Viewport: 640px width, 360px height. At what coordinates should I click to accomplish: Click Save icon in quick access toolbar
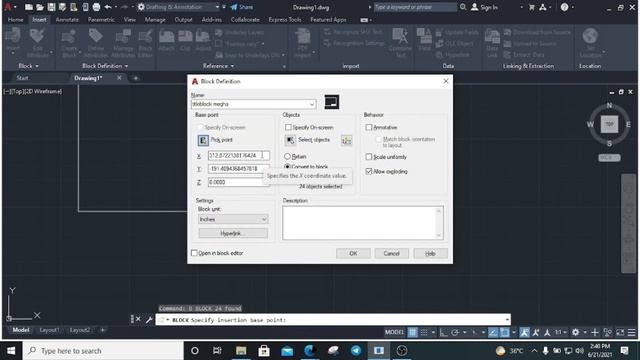(51, 7)
